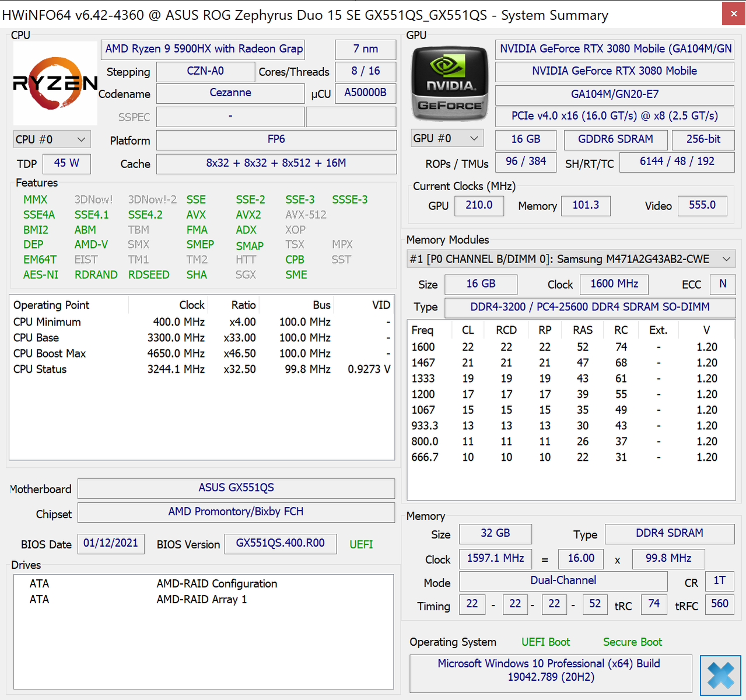Click the 256-bit bus width field

tap(703, 139)
